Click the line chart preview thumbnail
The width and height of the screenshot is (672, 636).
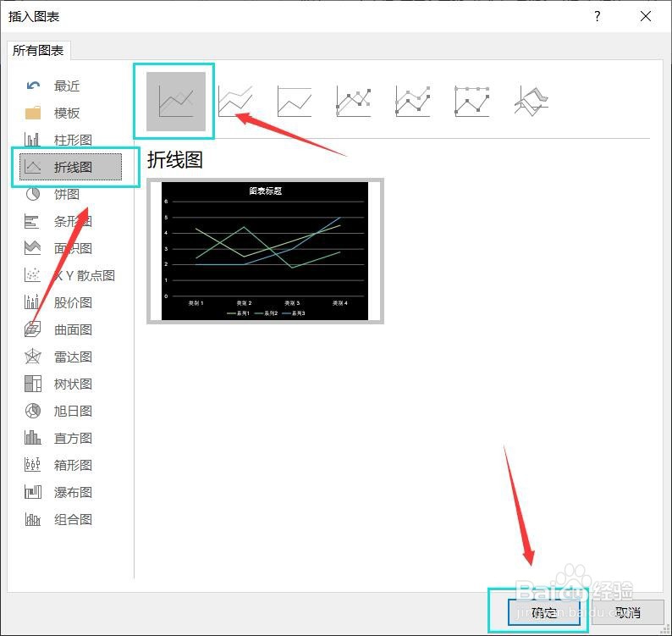pos(265,251)
